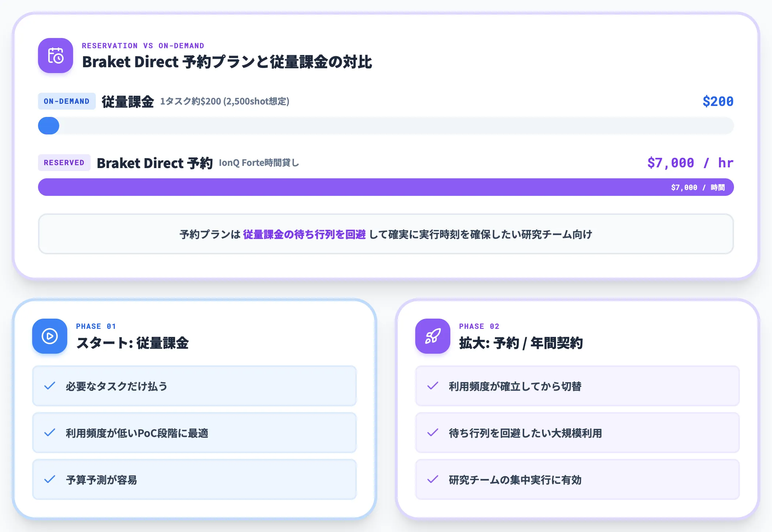Click checkmark beside 必要なタスクだけ払う

[x=50, y=386]
